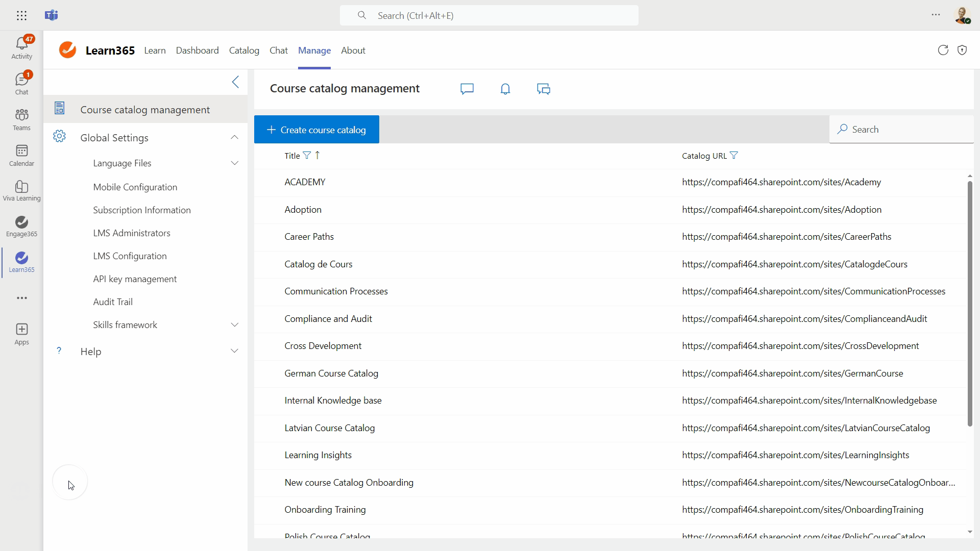Viewport: 980px width, 551px height.
Task: Expand the Skills framework submenu
Action: (235, 325)
